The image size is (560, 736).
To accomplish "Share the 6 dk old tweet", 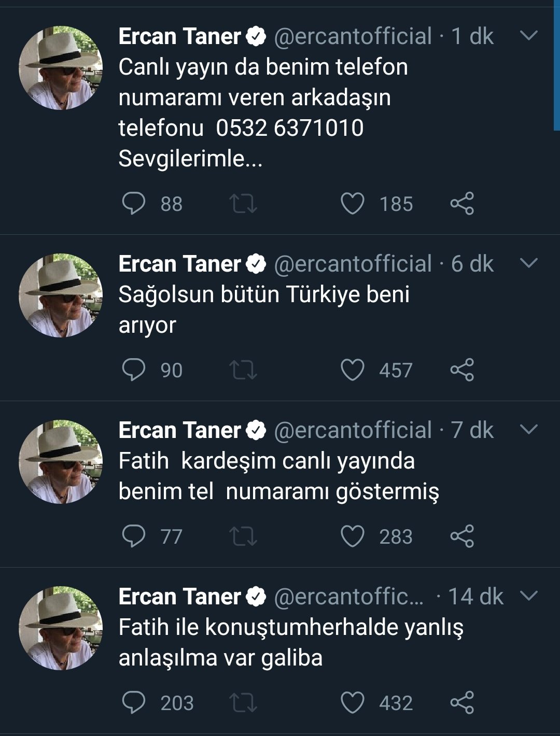I will point(462,370).
